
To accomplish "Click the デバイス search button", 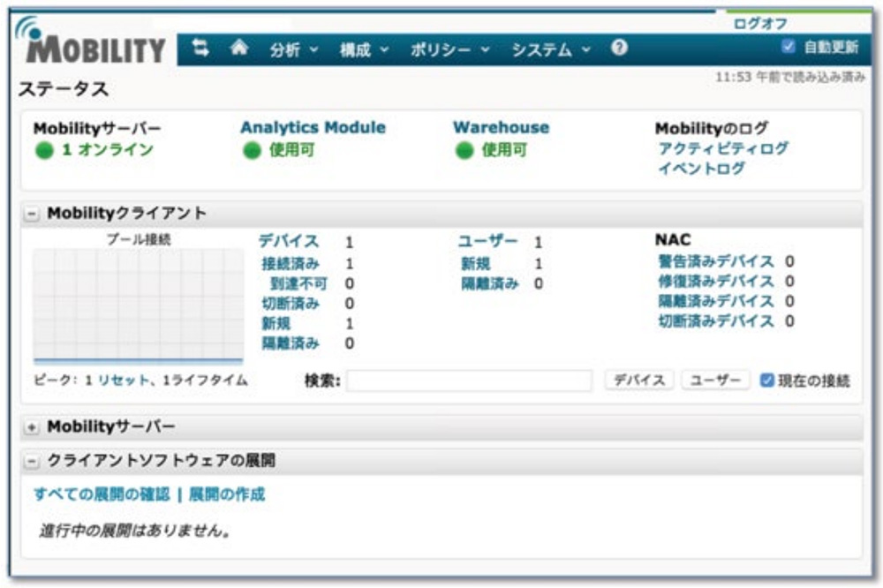I will [x=638, y=380].
